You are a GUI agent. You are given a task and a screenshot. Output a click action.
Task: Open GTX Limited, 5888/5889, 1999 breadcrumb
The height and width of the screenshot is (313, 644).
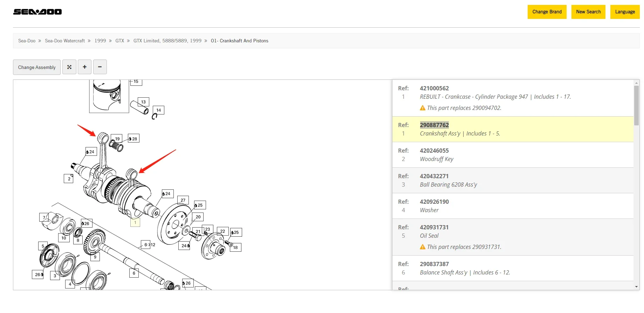pos(167,41)
